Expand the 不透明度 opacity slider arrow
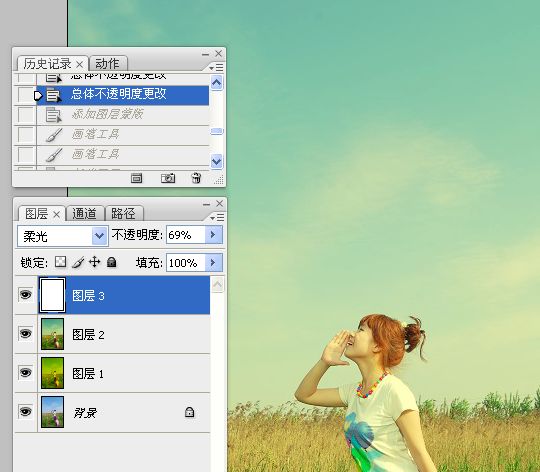540x472 pixels. (x=213, y=235)
